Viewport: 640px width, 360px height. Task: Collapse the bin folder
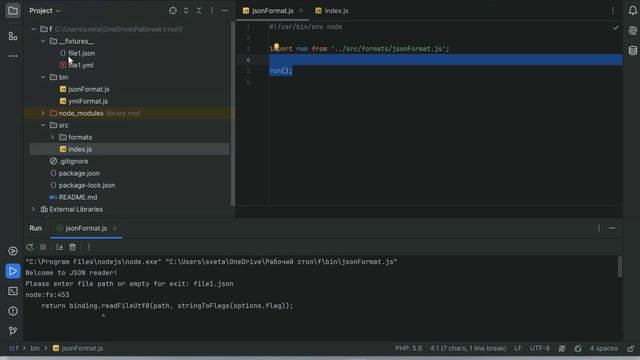pos(43,77)
